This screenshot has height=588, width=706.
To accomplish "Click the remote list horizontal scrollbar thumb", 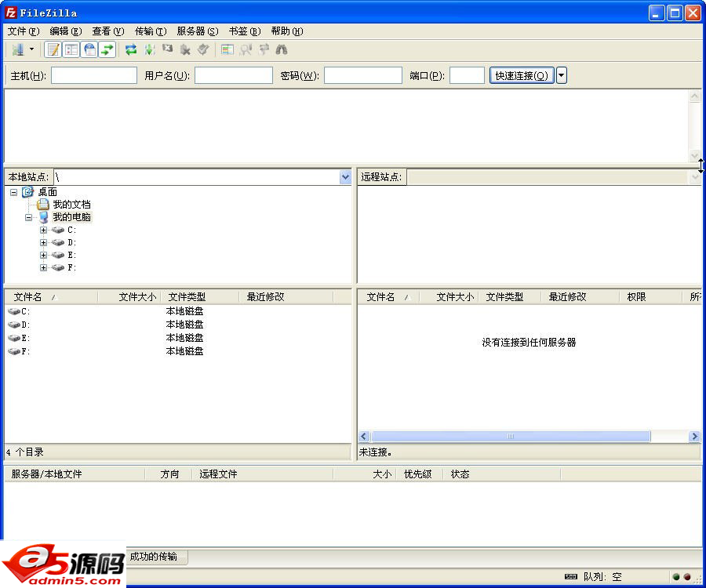I will coord(511,437).
